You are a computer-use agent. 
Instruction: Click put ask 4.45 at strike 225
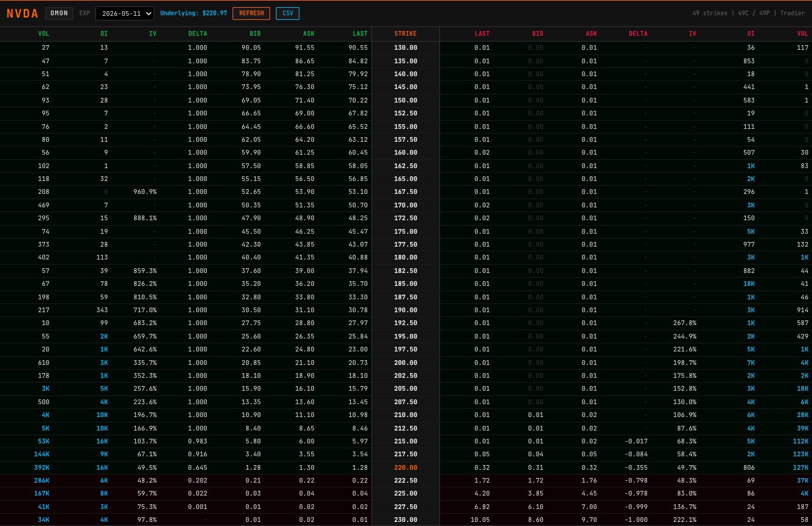pos(589,493)
